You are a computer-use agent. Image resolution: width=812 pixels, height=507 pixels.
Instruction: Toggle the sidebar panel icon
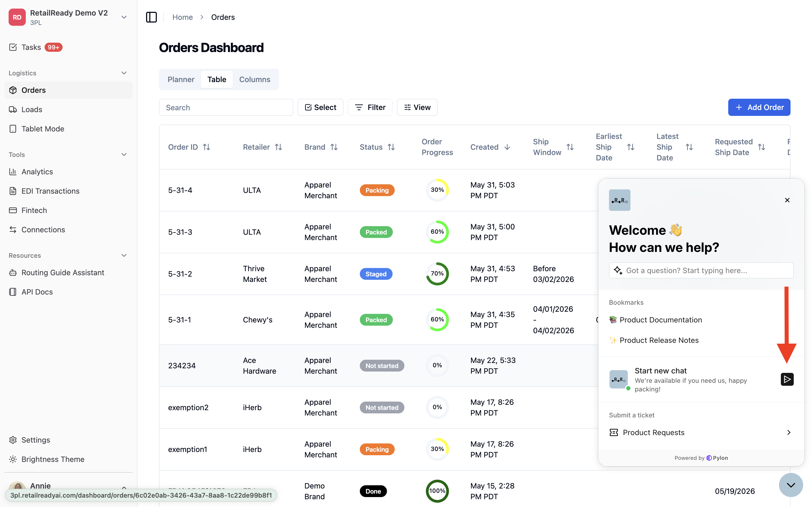pos(151,17)
